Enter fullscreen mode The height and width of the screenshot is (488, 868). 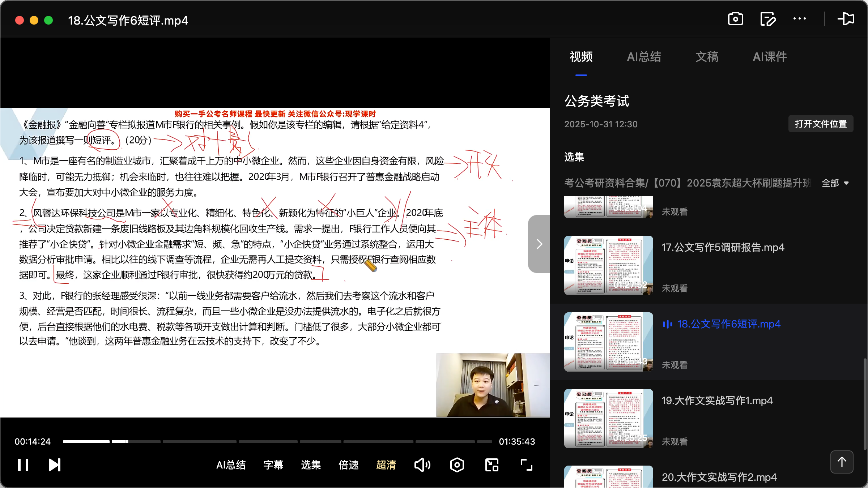526,465
